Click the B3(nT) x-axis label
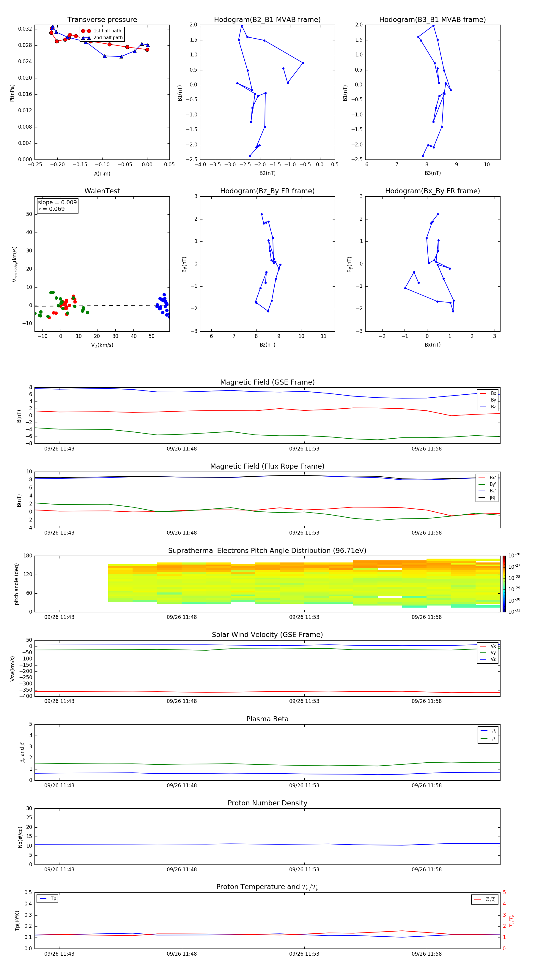Viewport: 535px width, 980px height. click(x=432, y=173)
